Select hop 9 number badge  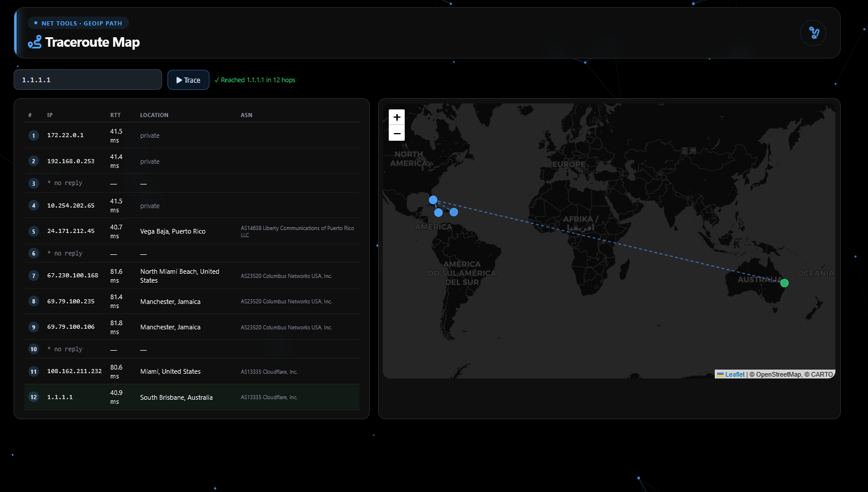[34, 327]
